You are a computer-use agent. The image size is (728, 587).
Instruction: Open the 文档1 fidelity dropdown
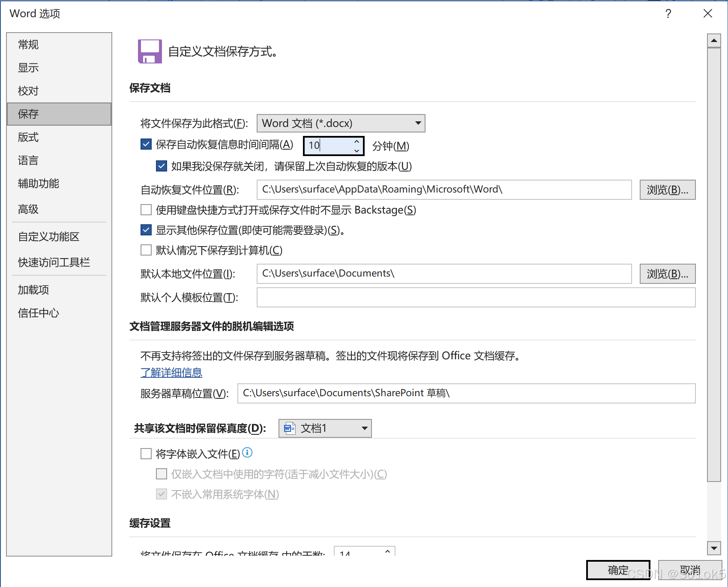pos(325,428)
